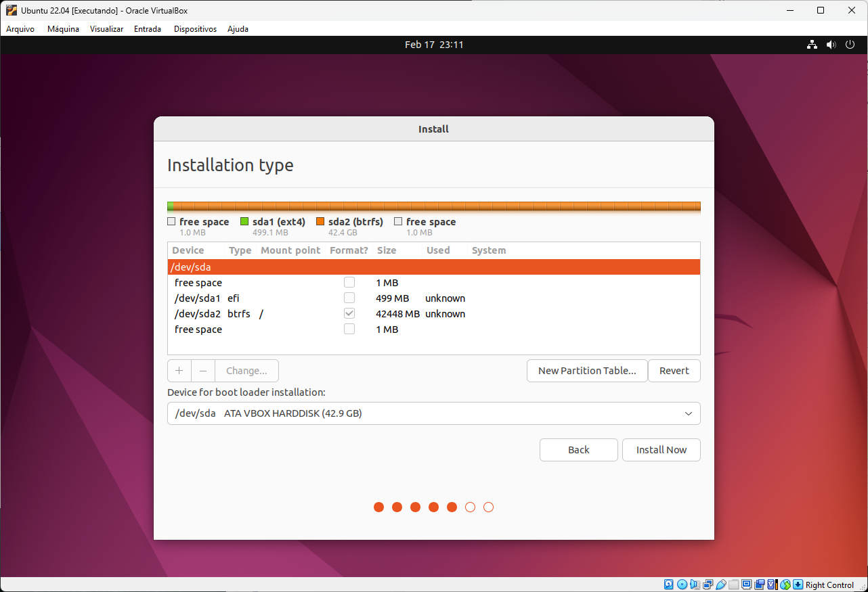
Task: Open the Visualizar menu
Action: click(x=106, y=29)
